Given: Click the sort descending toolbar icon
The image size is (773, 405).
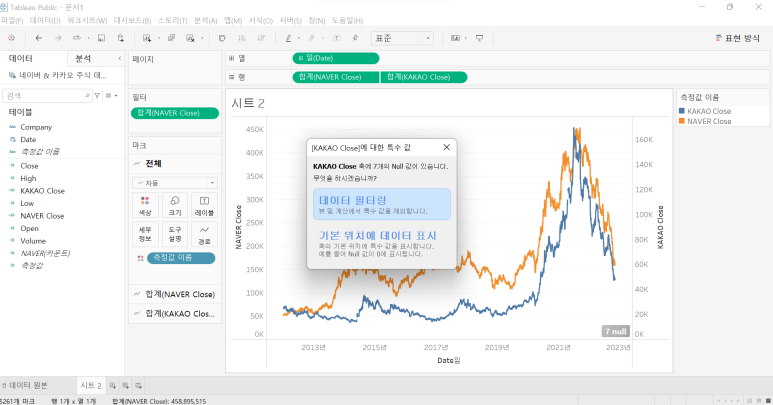Looking at the screenshot, I should pyautogui.click(x=261, y=38).
